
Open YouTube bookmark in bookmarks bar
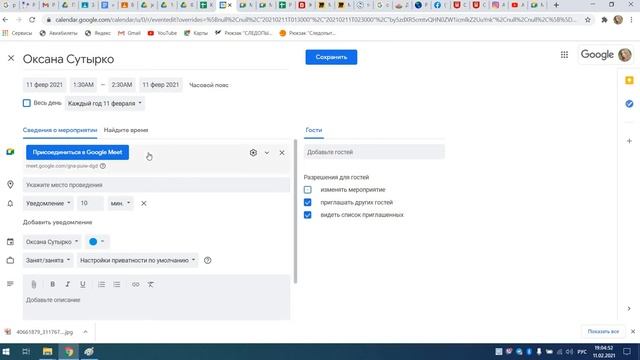162,33
